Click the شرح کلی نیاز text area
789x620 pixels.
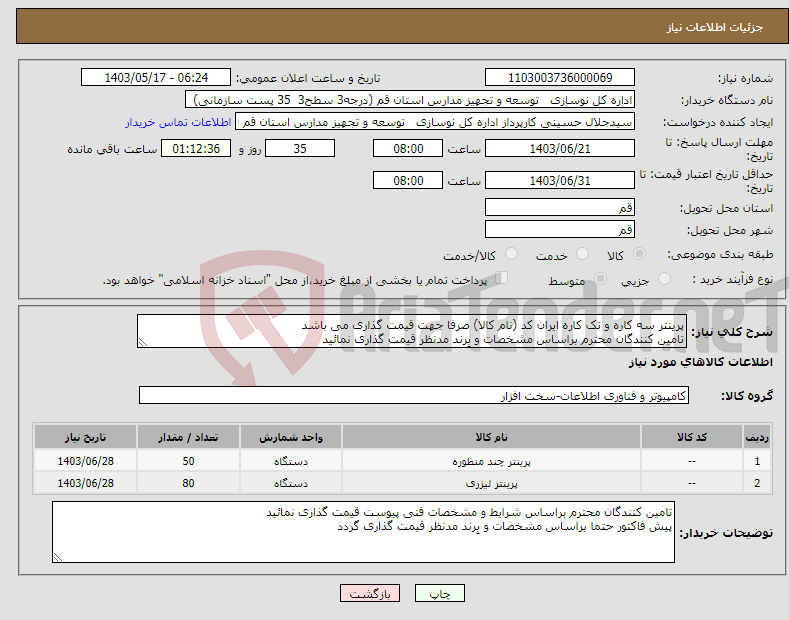412,331
